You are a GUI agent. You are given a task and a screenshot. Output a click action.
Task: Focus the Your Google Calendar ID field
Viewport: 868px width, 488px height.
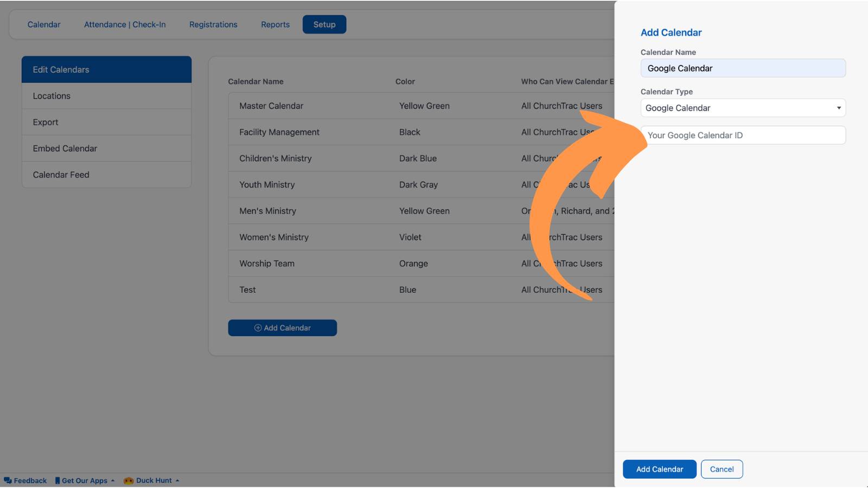click(743, 135)
